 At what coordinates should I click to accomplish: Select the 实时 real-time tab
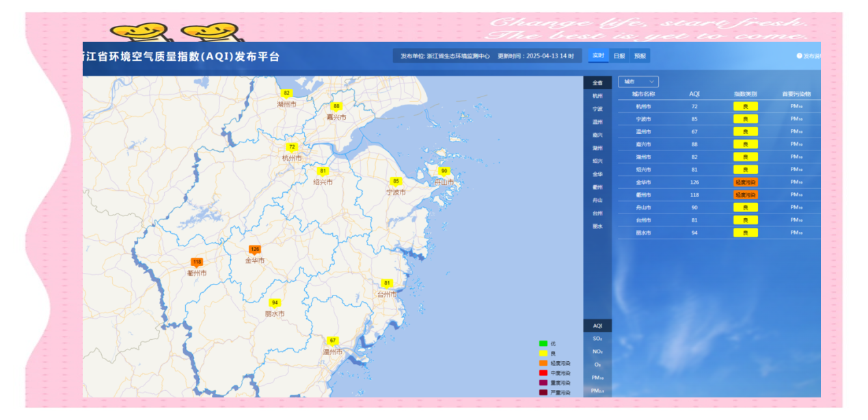[598, 56]
